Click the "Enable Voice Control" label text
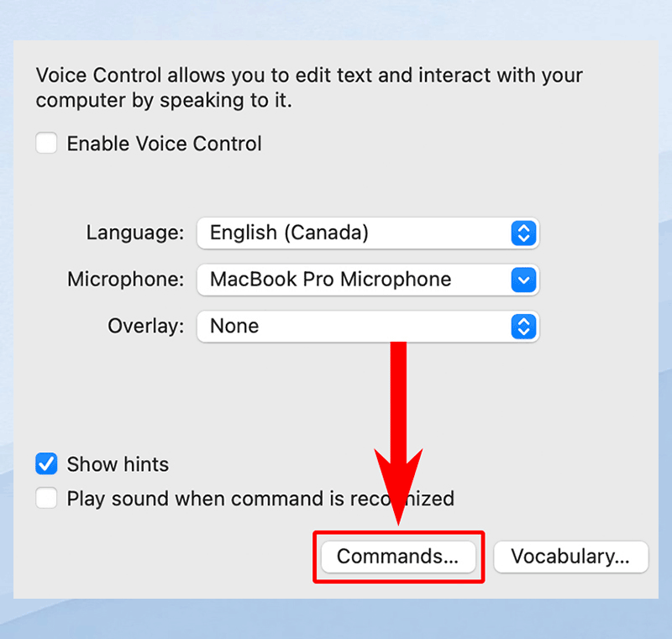The width and height of the screenshot is (672, 639). pos(165,144)
